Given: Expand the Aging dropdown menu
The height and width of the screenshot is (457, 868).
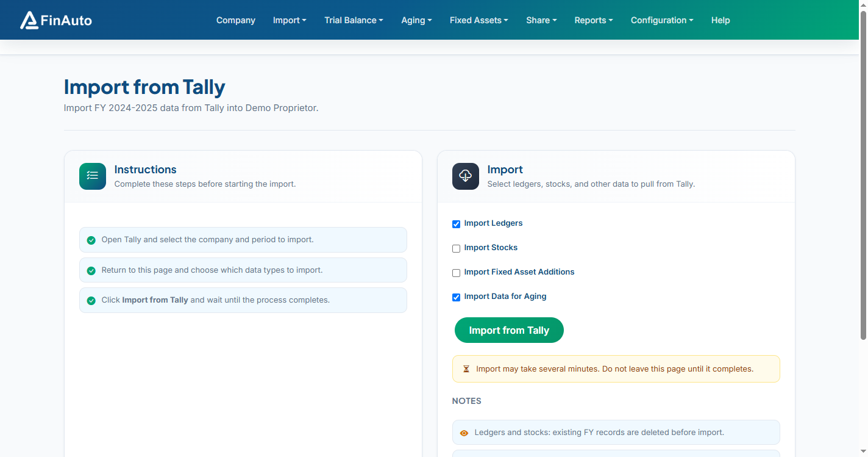Looking at the screenshot, I should coord(416,20).
